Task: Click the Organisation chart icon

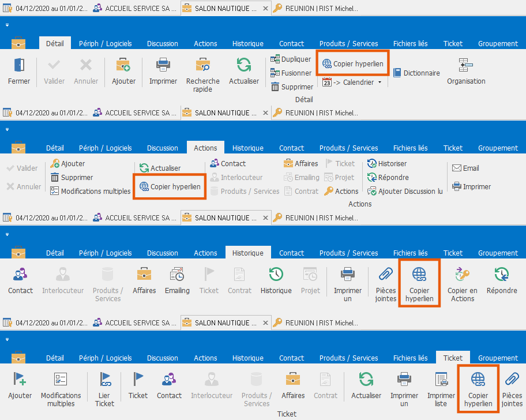Action: pos(465,65)
